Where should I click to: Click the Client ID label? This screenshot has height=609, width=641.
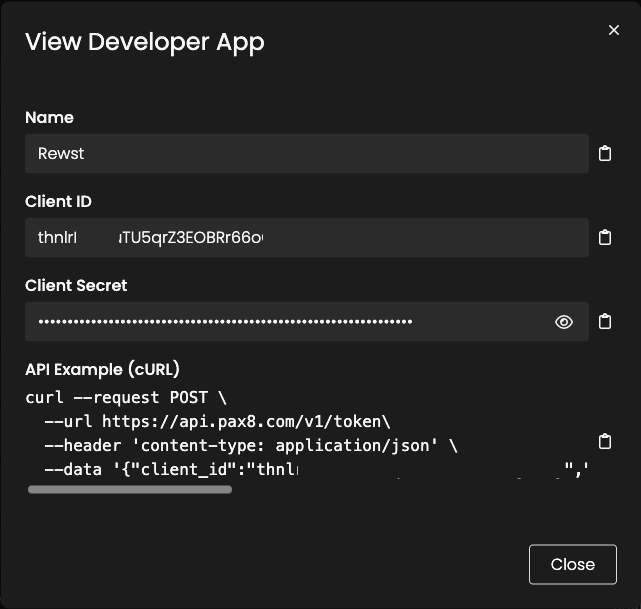click(58, 201)
